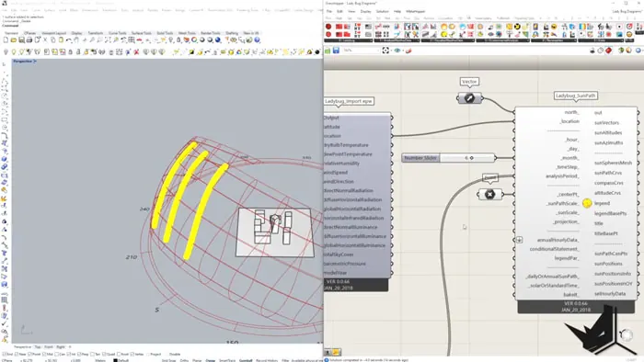
Task: Select the Pan view hand icon
Action: (76, 40)
